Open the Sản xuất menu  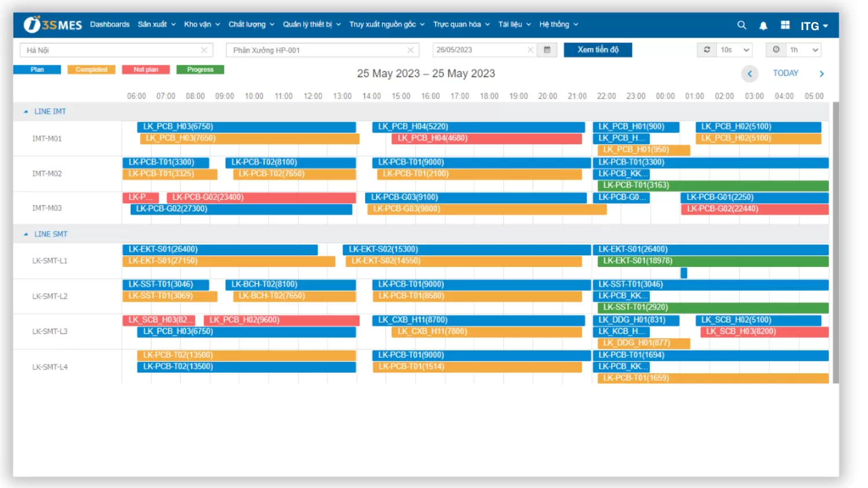[156, 24]
